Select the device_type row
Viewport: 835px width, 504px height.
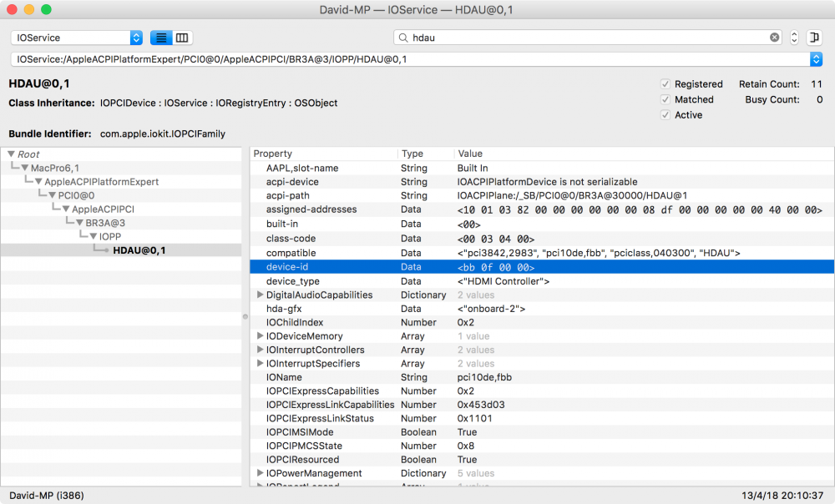(542, 281)
